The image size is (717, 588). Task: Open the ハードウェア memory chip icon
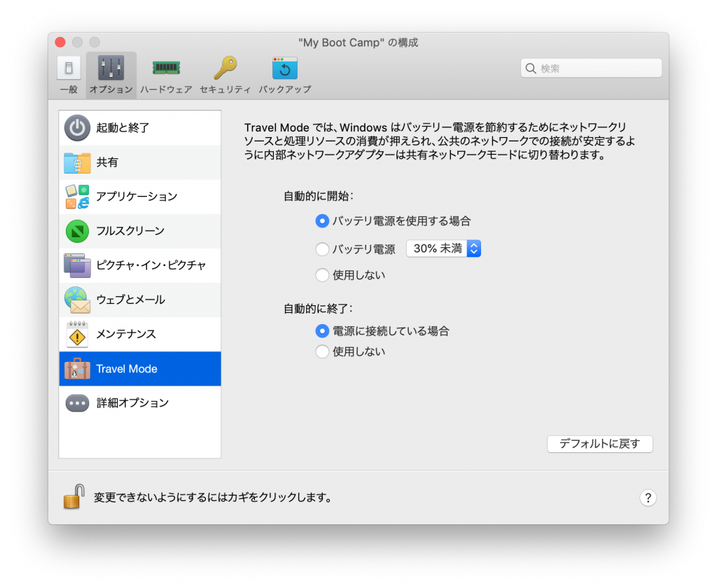pos(166,68)
